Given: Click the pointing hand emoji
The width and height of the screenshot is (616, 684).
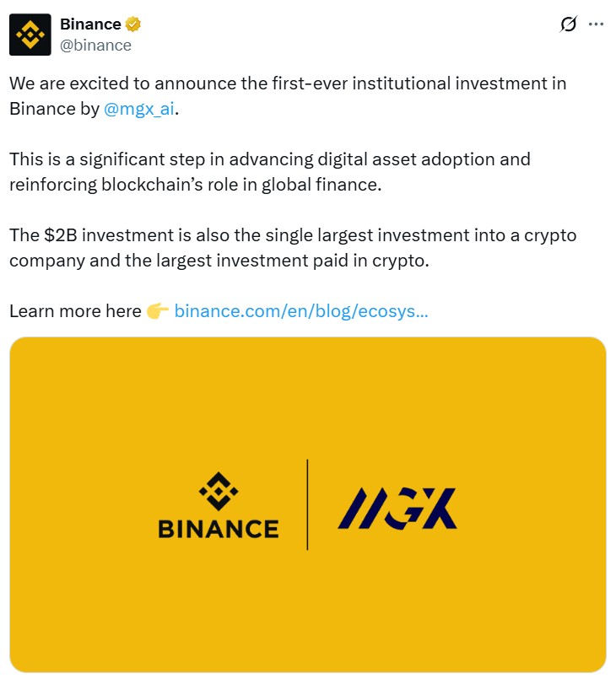Looking at the screenshot, I should click(x=158, y=311).
